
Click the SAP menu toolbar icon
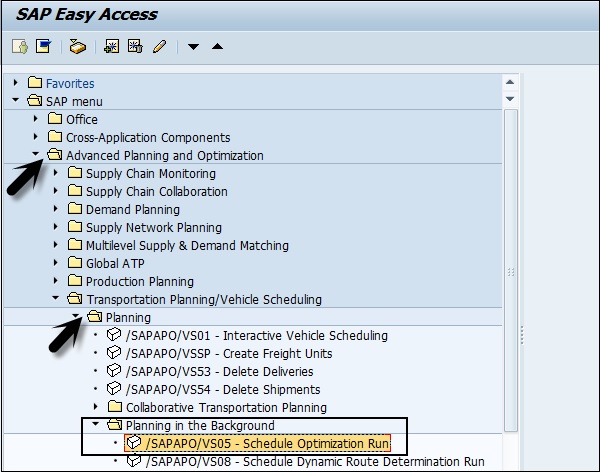click(x=43, y=47)
